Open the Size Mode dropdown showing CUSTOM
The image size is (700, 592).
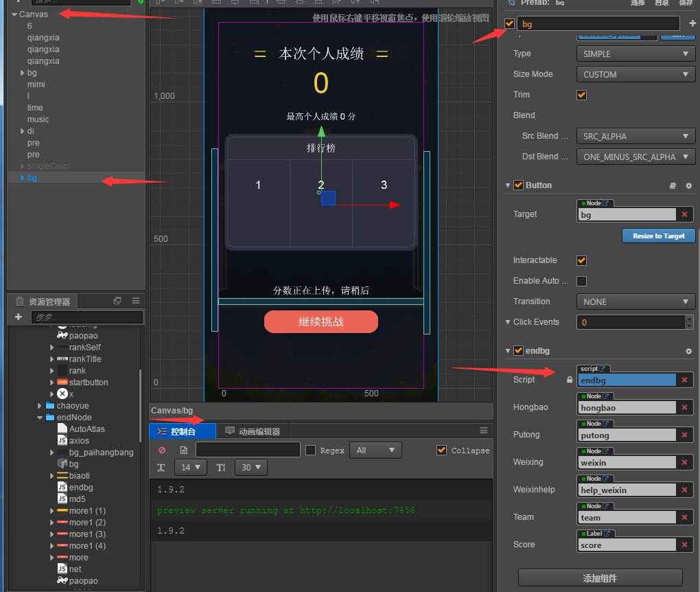(635, 75)
